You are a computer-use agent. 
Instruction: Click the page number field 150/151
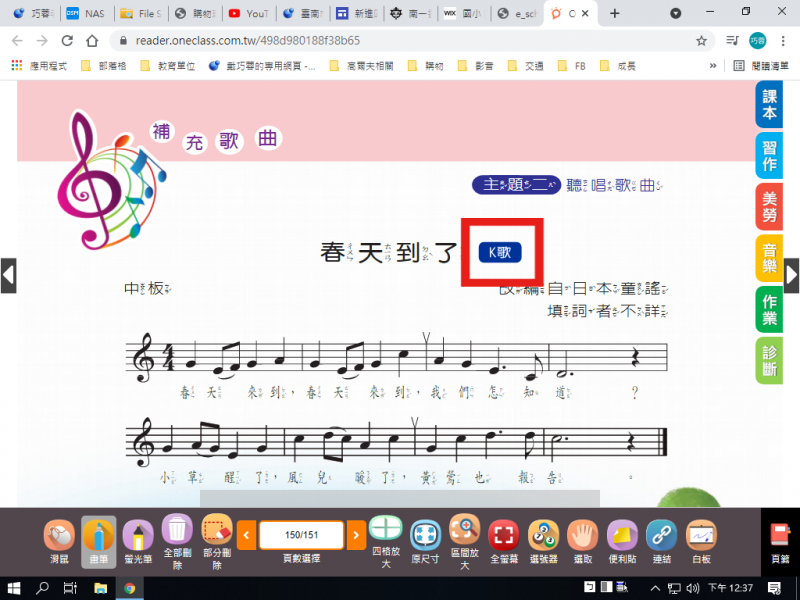point(301,535)
